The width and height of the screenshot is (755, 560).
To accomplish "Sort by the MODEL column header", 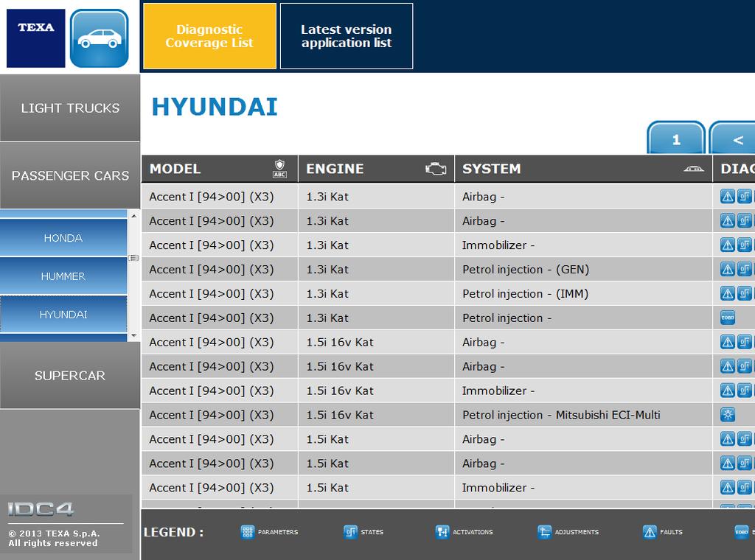I will pyautogui.click(x=220, y=169).
